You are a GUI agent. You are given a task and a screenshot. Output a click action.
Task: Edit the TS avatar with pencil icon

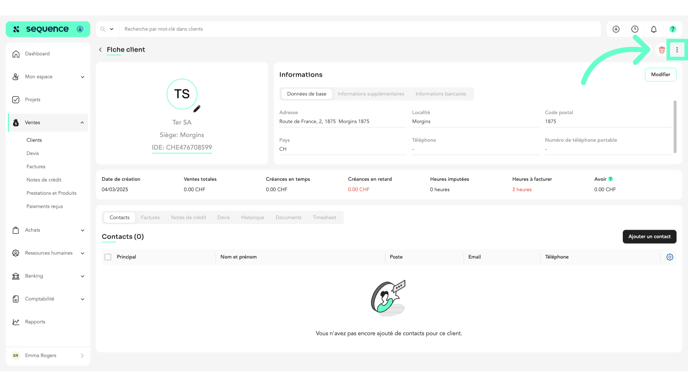tap(197, 108)
